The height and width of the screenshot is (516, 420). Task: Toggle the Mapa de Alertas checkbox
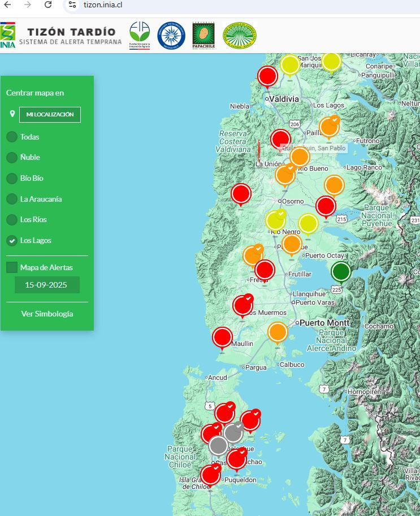coord(11,267)
